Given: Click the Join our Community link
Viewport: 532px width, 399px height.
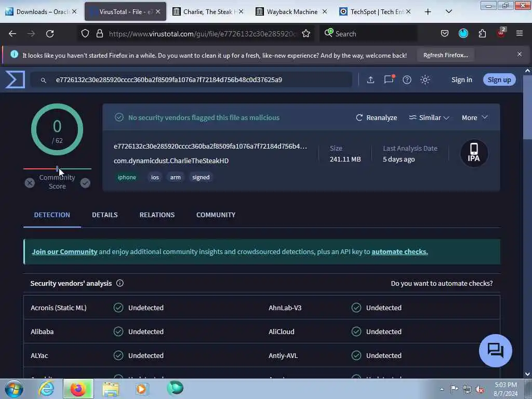Looking at the screenshot, I should [64, 252].
